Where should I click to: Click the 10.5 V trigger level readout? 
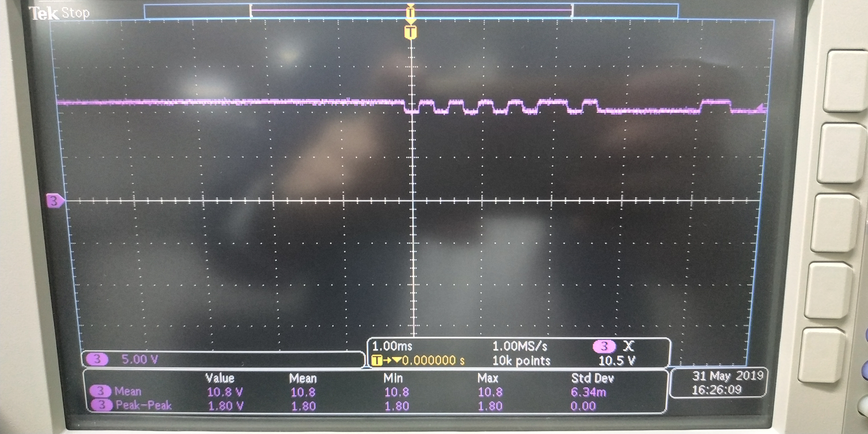616,361
